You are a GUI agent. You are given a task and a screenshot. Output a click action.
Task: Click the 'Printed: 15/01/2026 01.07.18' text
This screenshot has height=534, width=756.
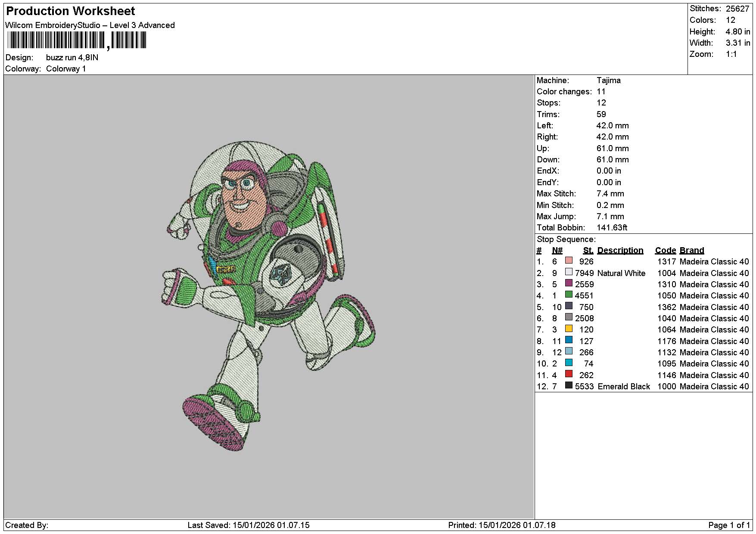(502, 525)
